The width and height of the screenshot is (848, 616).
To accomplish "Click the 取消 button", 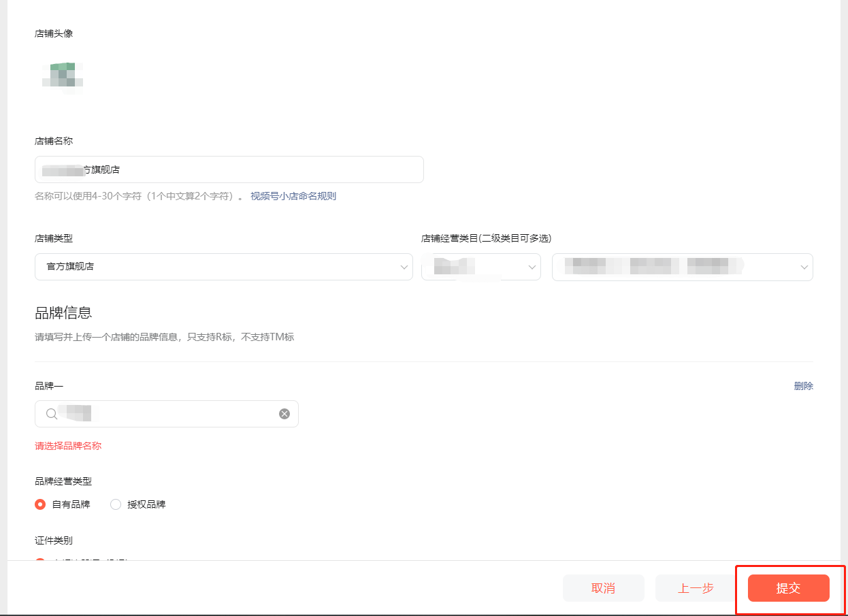I will tap(604, 588).
